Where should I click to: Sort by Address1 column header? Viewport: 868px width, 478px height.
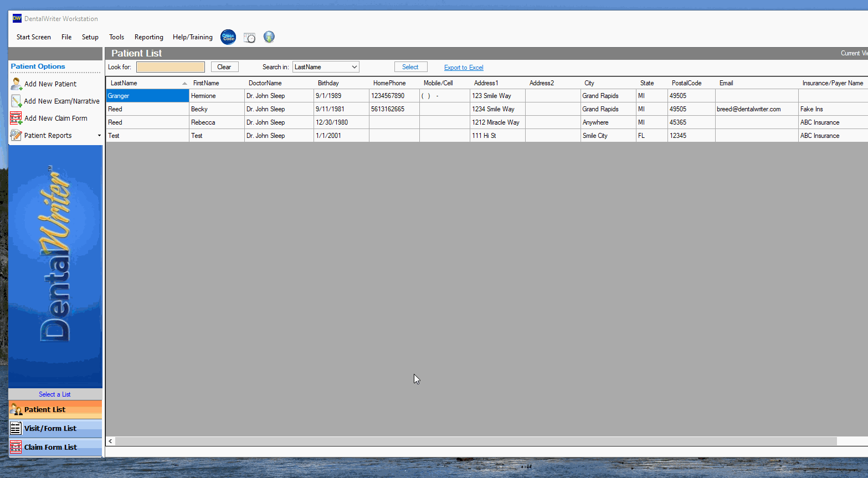pos(497,83)
